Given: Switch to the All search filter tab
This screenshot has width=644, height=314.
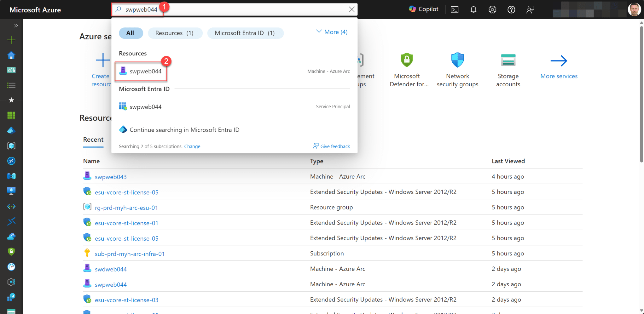Looking at the screenshot, I should (x=131, y=33).
